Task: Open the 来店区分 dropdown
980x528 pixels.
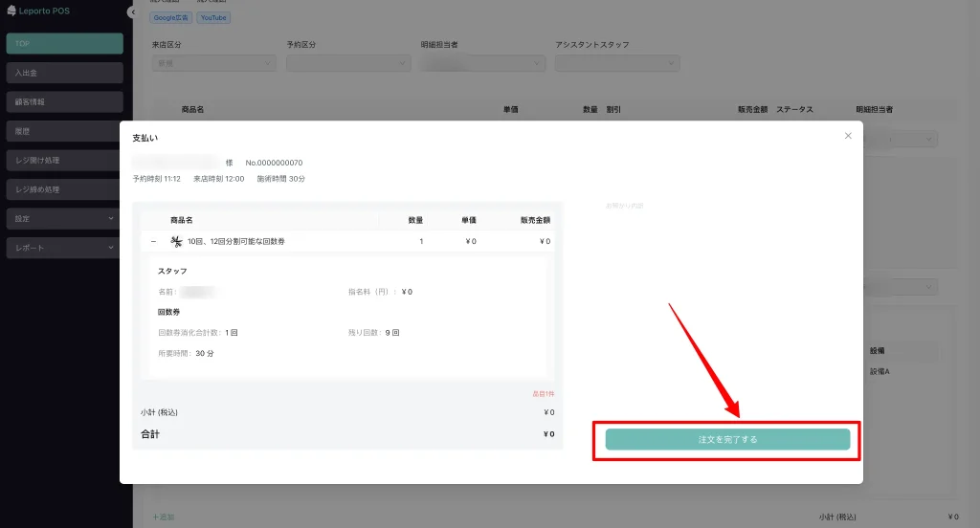Action: click(x=214, y=63)
